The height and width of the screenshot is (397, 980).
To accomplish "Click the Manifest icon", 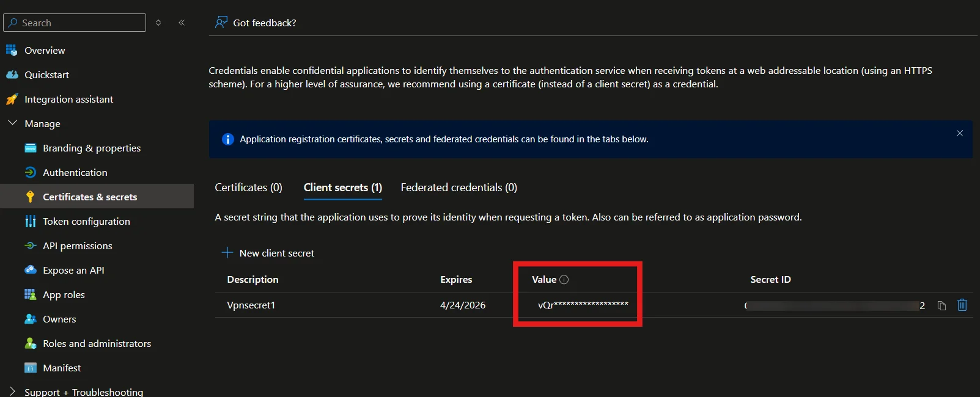I will pos(30,368).
